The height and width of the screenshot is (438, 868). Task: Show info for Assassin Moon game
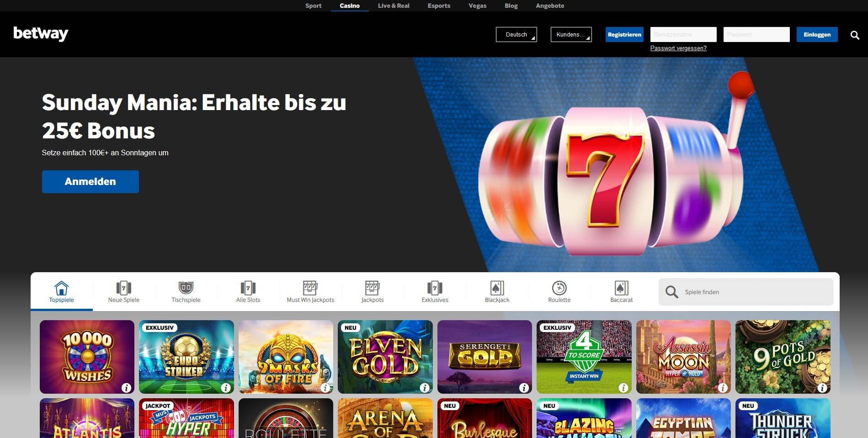(723, 388)
